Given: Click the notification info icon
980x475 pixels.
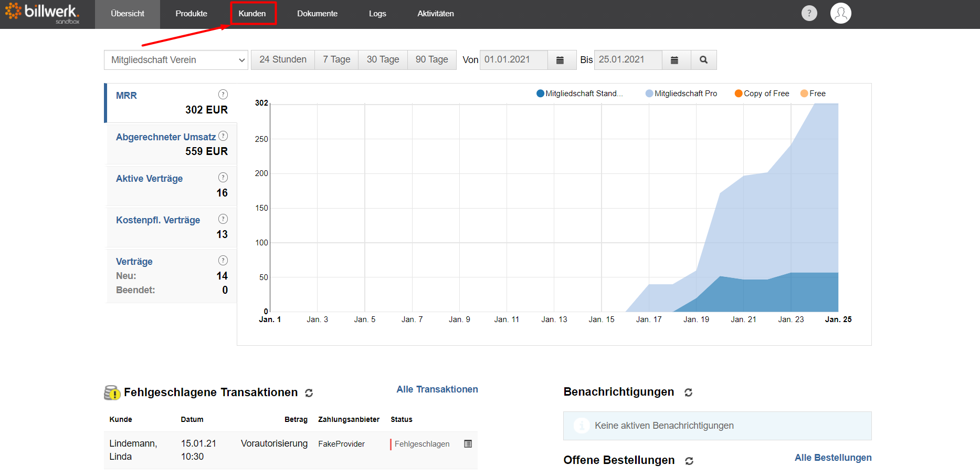Looking at the screenshot, I should click(581, 426).
